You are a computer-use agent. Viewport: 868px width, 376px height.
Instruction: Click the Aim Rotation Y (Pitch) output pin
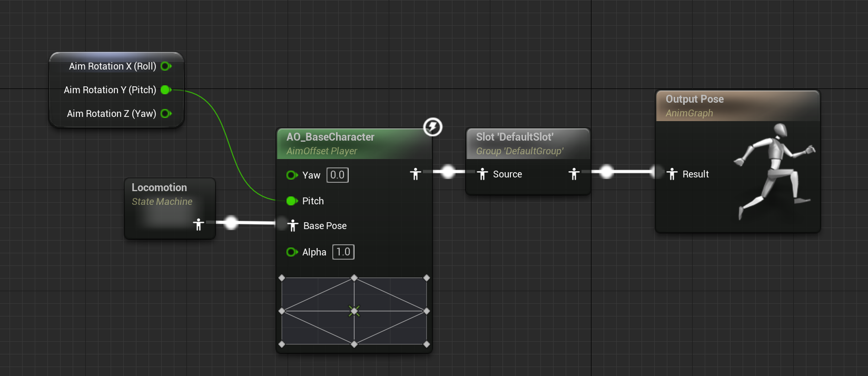166,90
